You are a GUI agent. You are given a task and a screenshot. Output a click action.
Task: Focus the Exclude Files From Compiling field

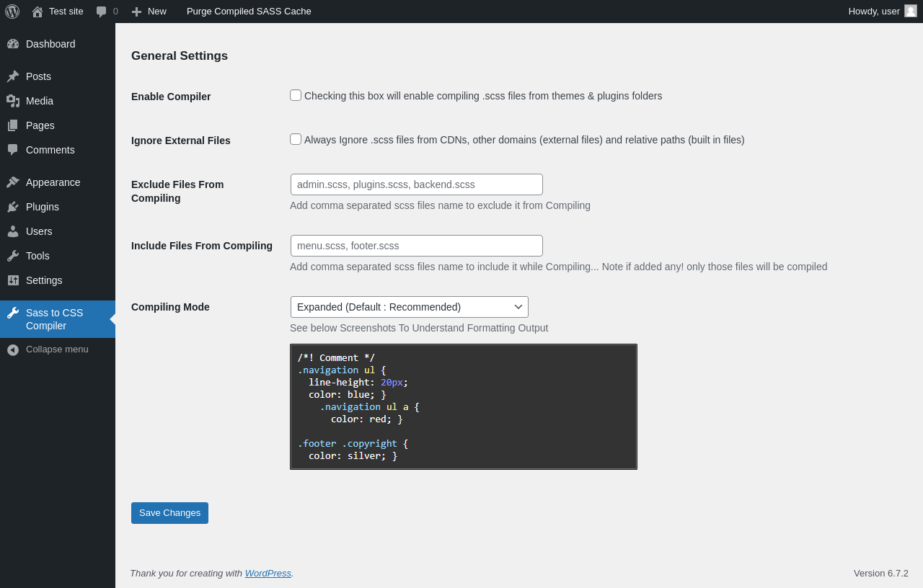click(x=417, y=184)
